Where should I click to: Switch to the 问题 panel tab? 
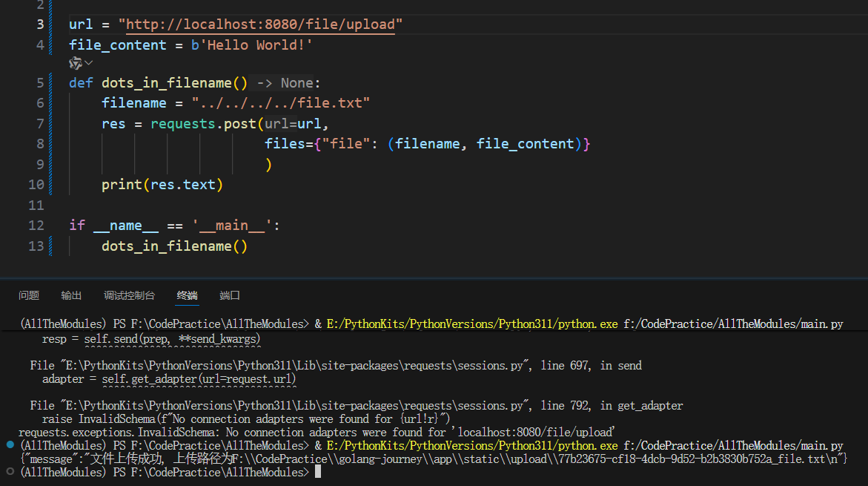point(29,295)
